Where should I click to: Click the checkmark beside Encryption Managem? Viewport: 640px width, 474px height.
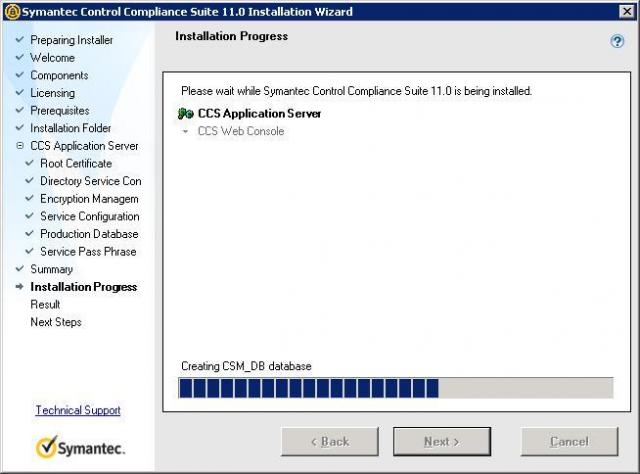[x=29, y=198]
